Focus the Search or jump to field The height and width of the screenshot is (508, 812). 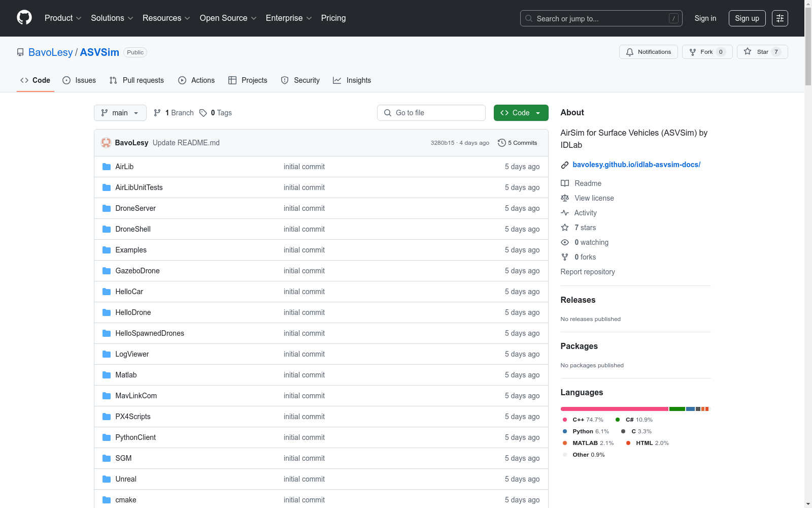coord(601,18)
